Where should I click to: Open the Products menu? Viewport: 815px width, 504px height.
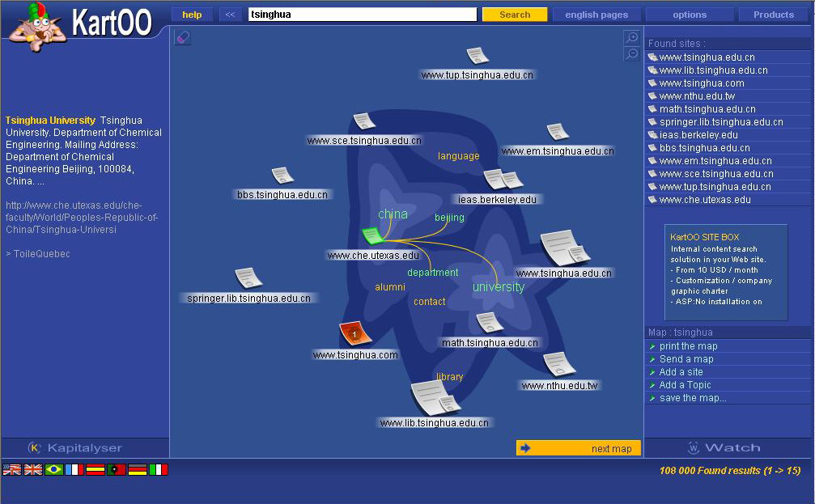point(774,15)
